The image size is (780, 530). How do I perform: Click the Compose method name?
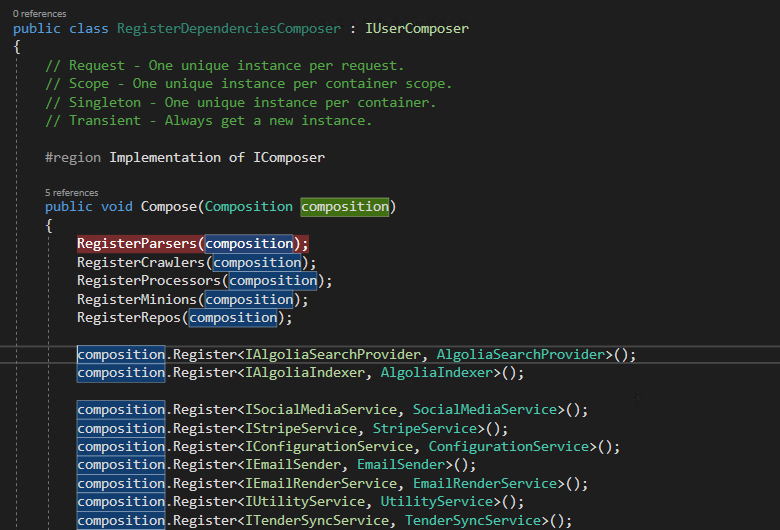point(168,207)
